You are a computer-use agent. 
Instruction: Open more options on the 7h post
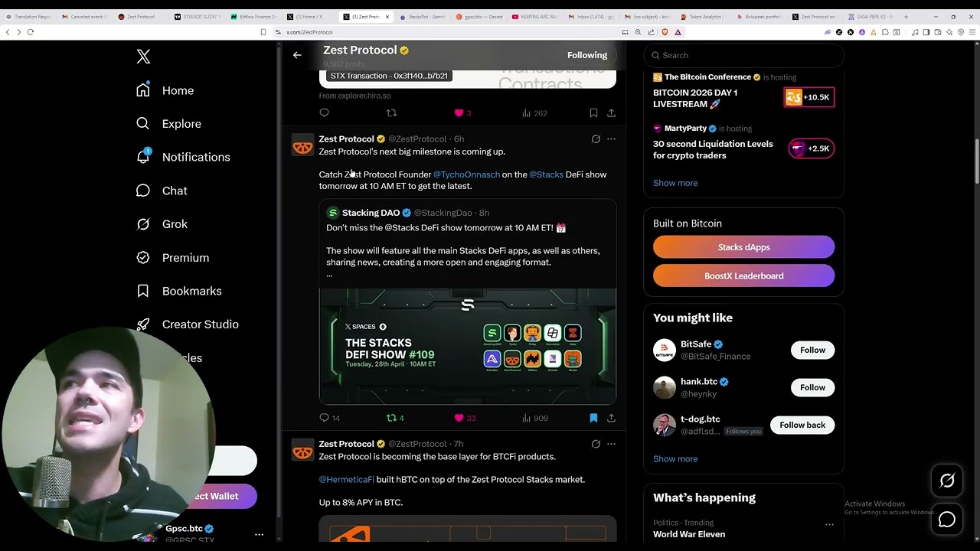[611, 444]
